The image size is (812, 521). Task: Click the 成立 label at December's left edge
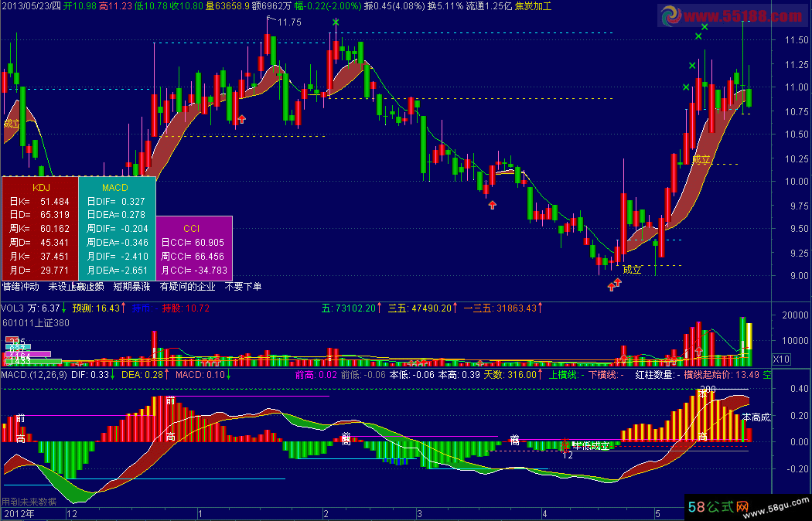pyautogui.click(x=12, y=124)
